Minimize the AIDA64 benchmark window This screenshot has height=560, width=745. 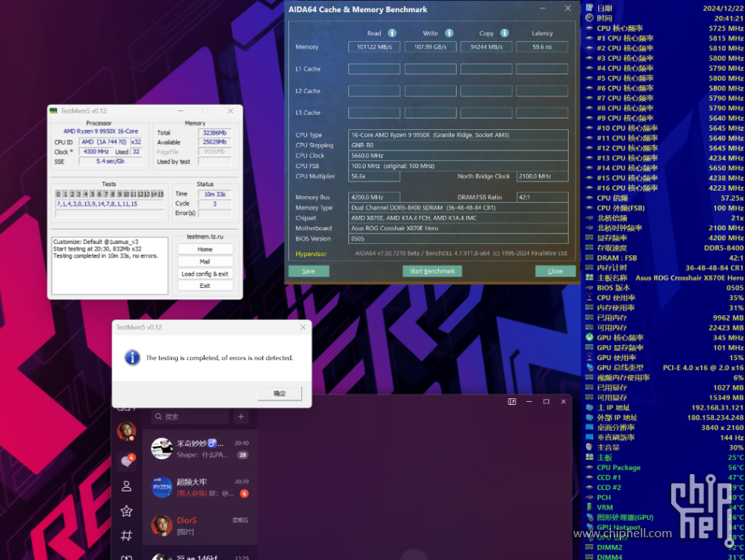pyautogui.click(x=543, y=8)
